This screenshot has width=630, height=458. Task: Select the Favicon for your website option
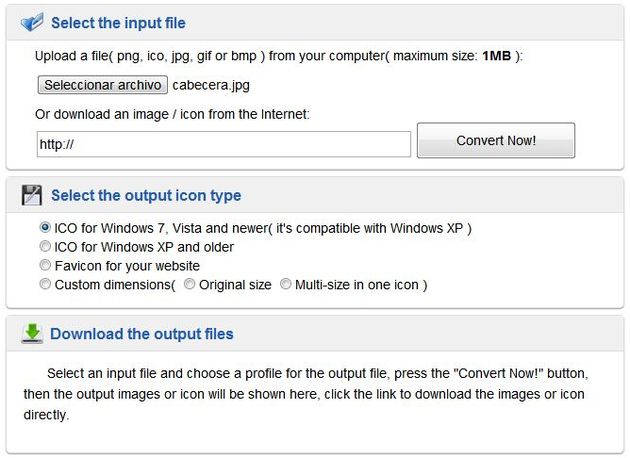click(x=45, y=266)
